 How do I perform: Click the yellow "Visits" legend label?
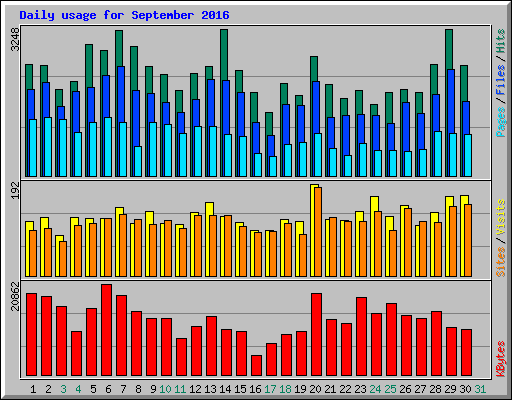point(500,217)
